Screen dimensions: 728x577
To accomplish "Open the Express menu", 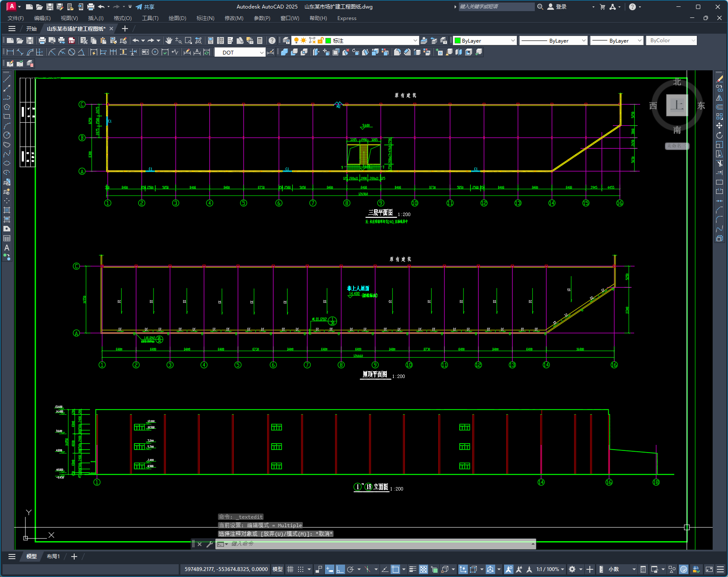I will click(347, 18).
